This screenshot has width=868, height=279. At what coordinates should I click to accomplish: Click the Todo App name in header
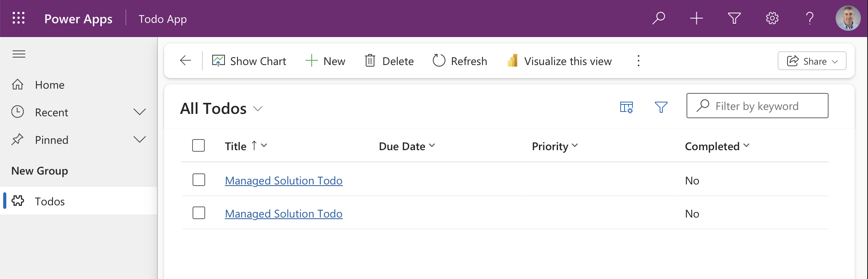pyautogui.click(x=163, y=19)
